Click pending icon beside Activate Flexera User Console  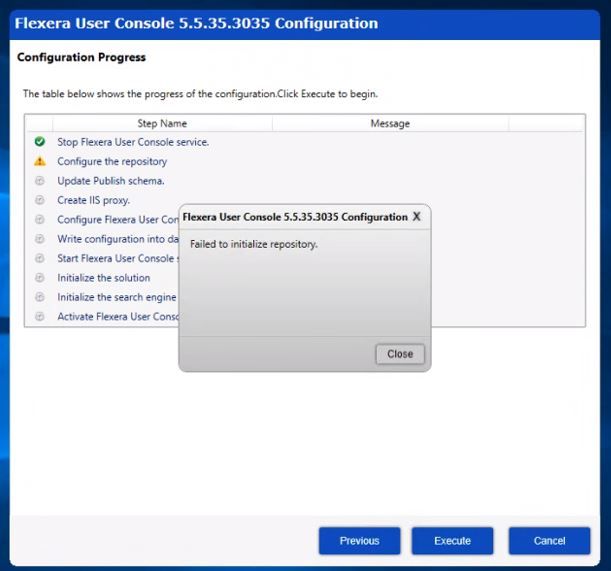tap(40, 316)
